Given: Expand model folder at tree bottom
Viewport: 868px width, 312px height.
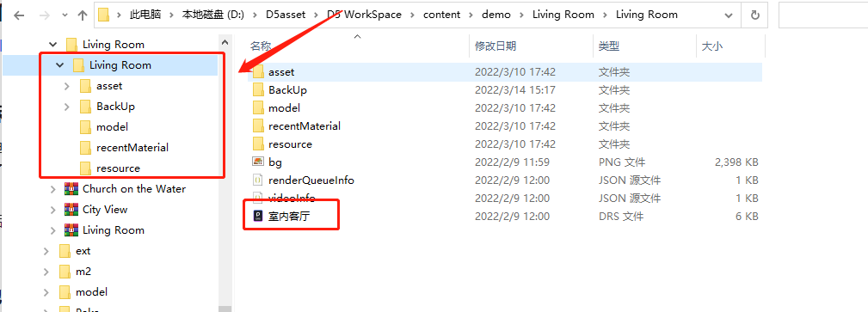Looking at the screenshot, I should coord(46,292).
